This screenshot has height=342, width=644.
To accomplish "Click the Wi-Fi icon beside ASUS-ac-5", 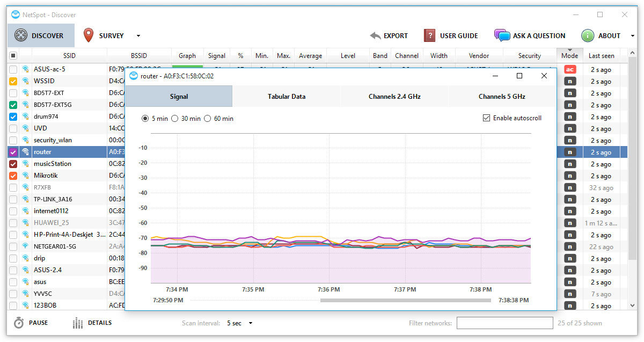I will pyautogui.click(x=25, y=69).
